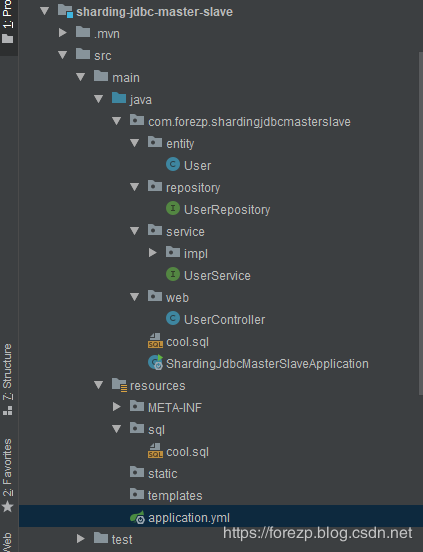Collapse the com.forezp.shardingjdbcmasterslave package arrow

[x=116, y=121]
